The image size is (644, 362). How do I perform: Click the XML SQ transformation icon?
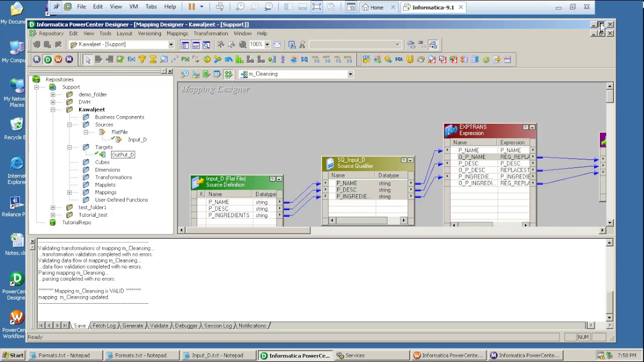click(316, 59)
